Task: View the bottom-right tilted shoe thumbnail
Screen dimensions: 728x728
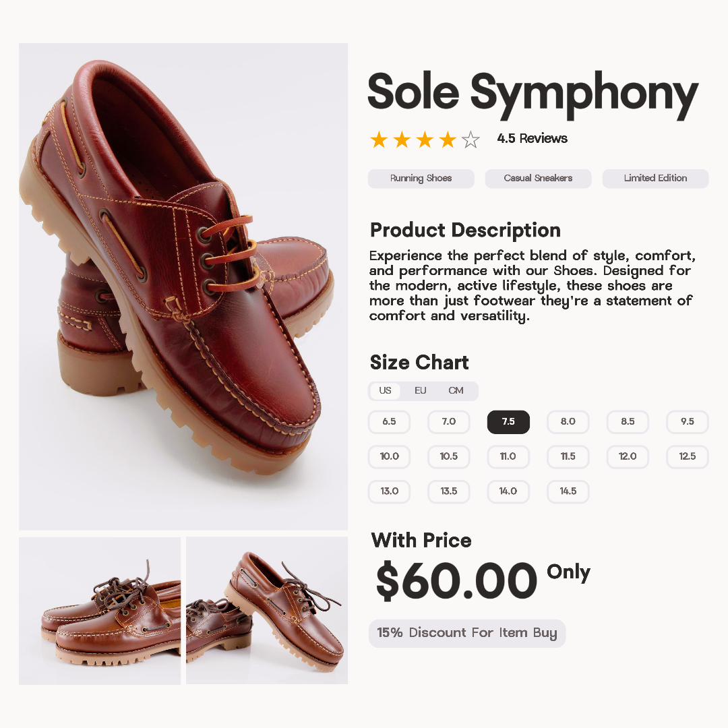Action: pos(267,611)
